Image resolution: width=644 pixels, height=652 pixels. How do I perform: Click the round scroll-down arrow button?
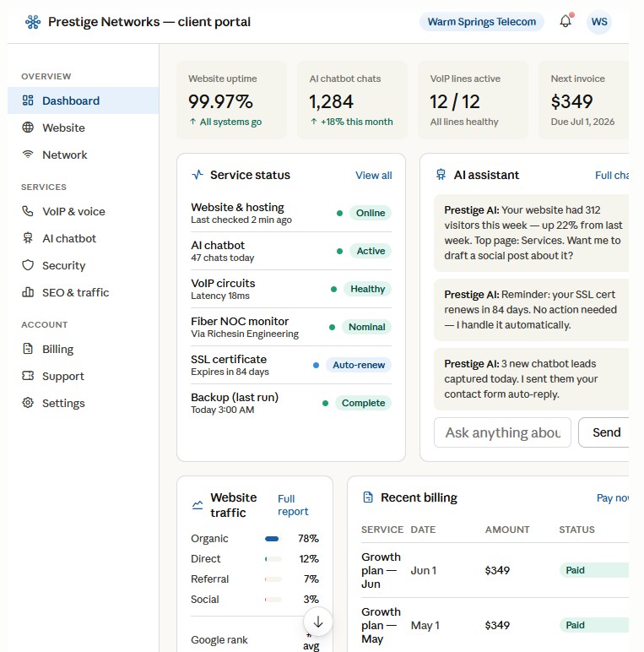coord(318,622)
